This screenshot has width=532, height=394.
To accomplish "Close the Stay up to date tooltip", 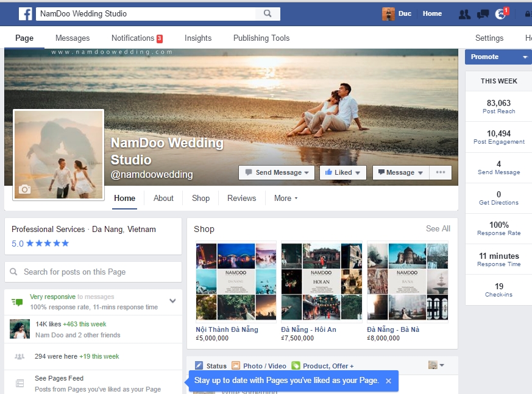I will click(x=388, y=381).
